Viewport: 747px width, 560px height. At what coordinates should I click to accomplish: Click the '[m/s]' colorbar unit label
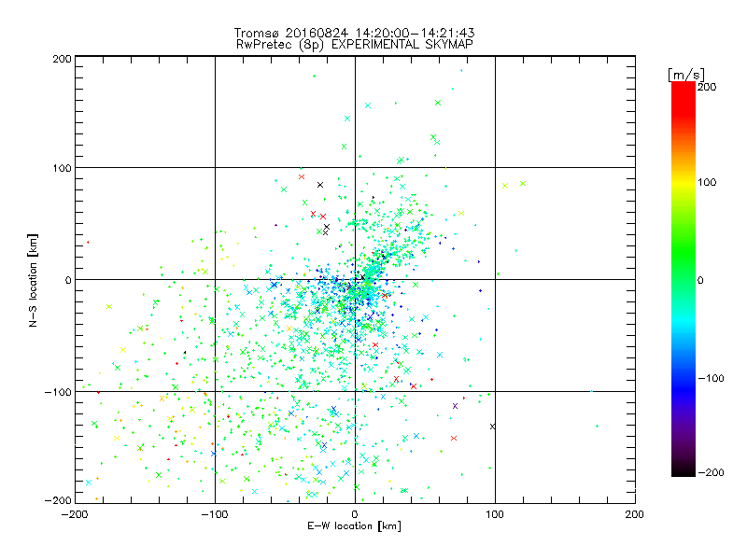pyautogui.click(x=685, y=75)
